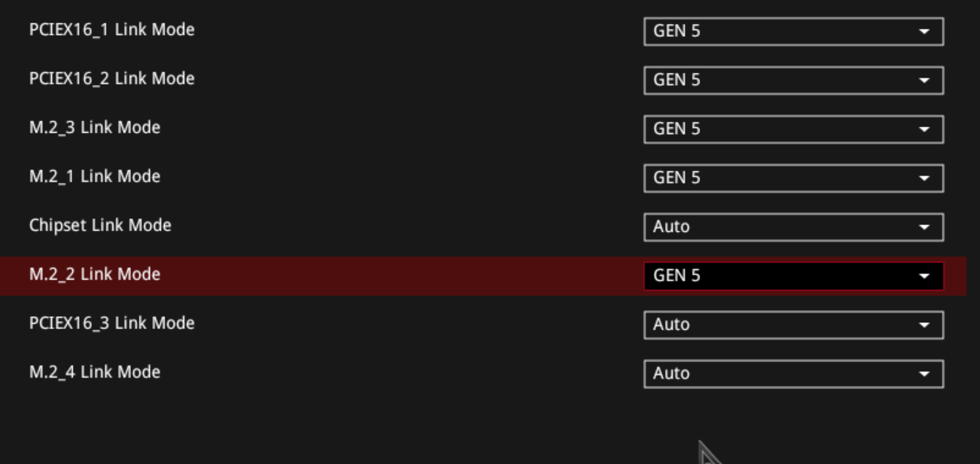Screen dimensions: 980x464
Task: Select the PCIEX16_1 Link Mode label
Action: 112,30
